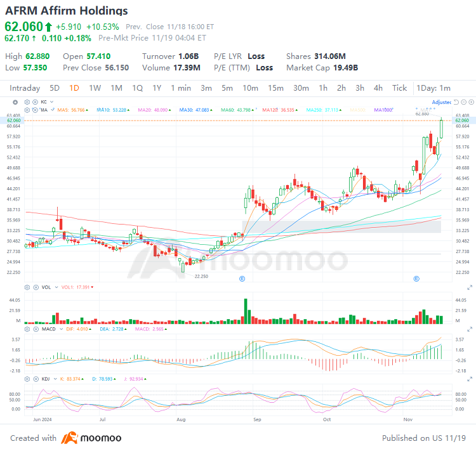The width and height of the screenshot is (476, 451).
Task: Expand the MACD panel to full size
Action: pyautogui.click(x=470, y=329)
